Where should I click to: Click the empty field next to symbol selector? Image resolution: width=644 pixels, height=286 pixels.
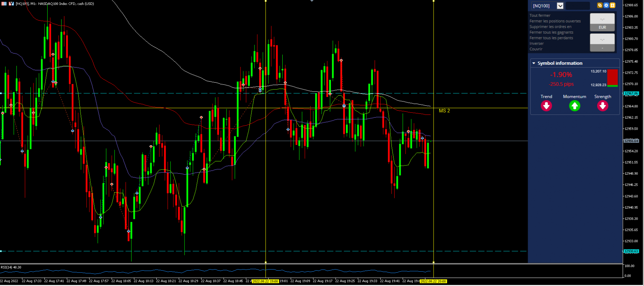(x=578, y=6)
